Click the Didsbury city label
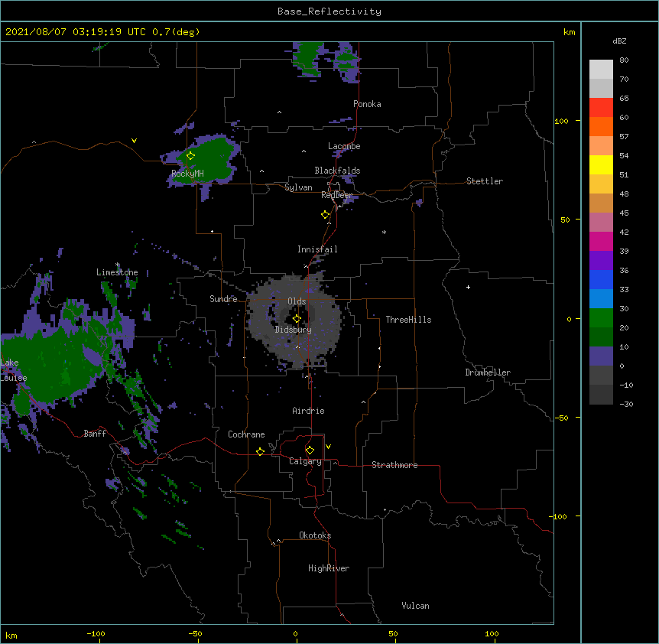This screenshot has height=644, width=659. 293,330
